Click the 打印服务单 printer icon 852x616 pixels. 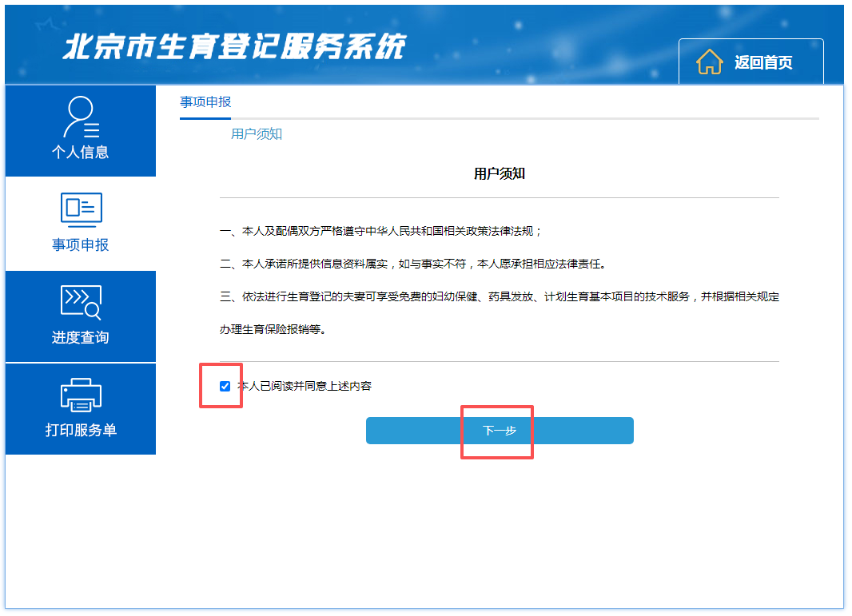[x=80, y=395]
